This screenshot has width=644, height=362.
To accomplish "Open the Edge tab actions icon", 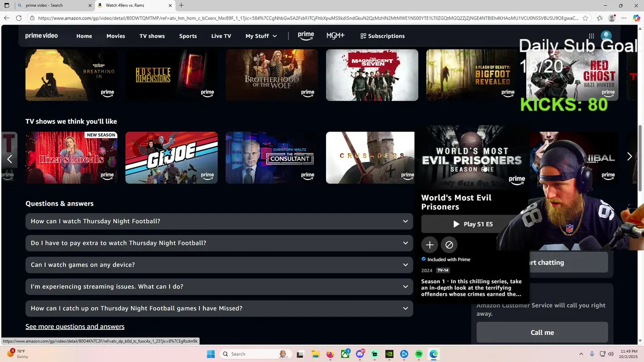I will coord(7,6).
